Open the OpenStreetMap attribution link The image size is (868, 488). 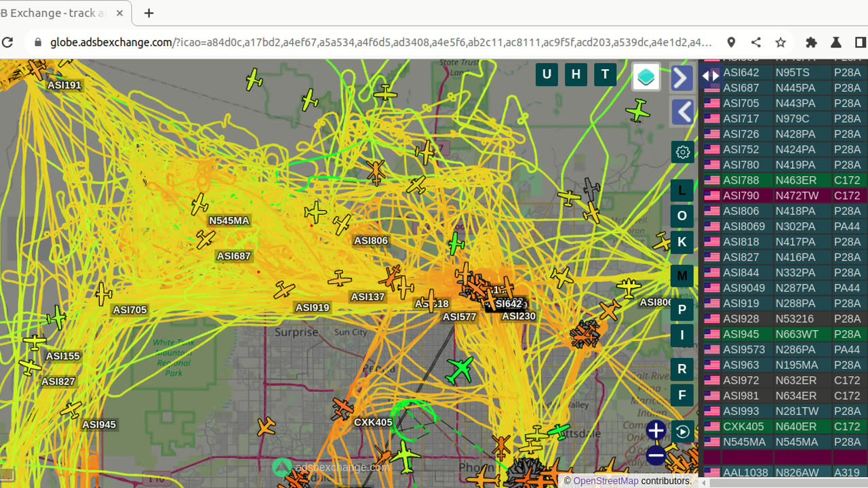[x=606, y=481]
